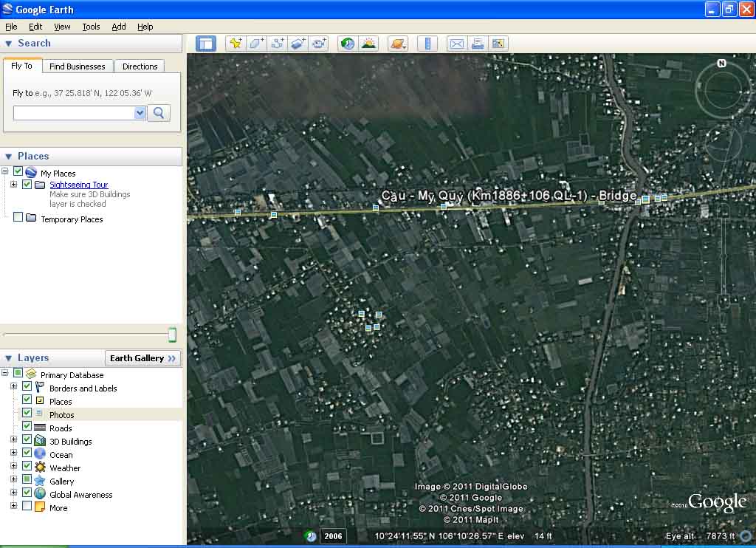The height and width of the screenshot is (548, 756).
Task: Open the Sightseeing Tour link
Action: point(78,185)
